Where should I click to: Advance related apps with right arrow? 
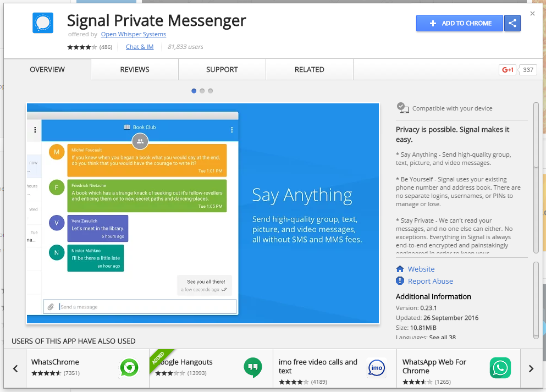click(x=531, y=368)
